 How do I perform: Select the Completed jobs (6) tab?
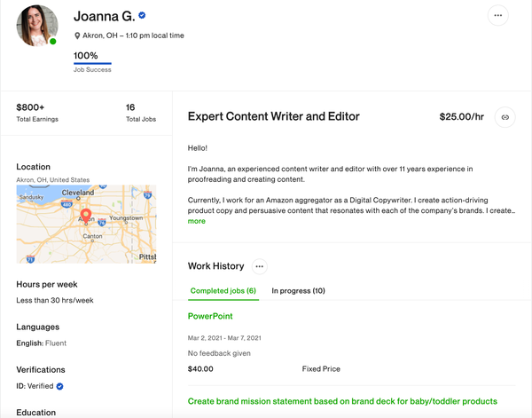pos(223,290)
